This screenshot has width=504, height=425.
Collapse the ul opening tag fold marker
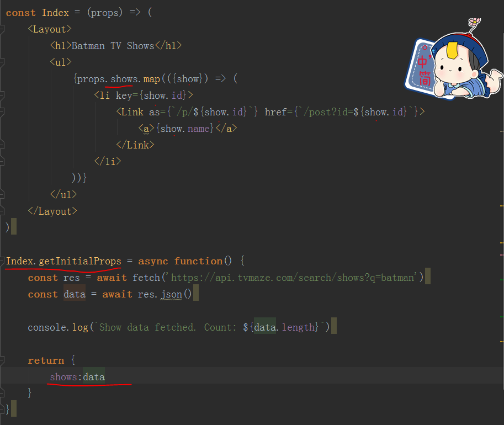pyautogui.click(x=2, y=62)
